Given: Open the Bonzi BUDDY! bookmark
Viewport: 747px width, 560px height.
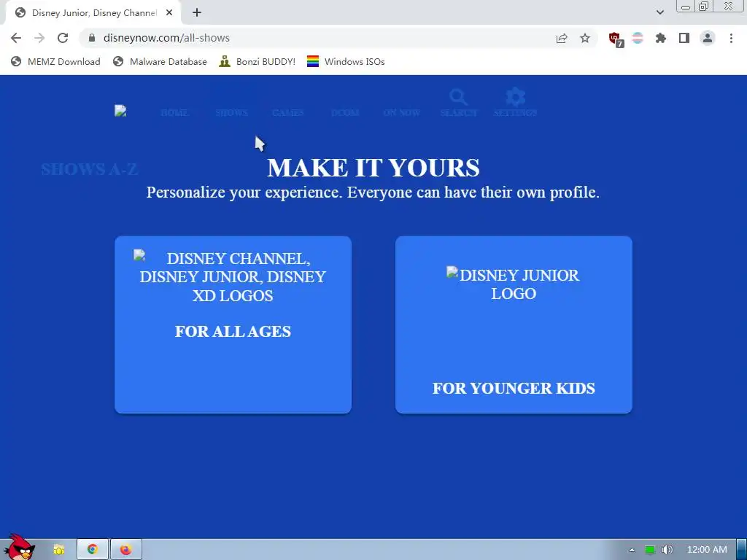Looking at the screenshot, I should 258,61.
